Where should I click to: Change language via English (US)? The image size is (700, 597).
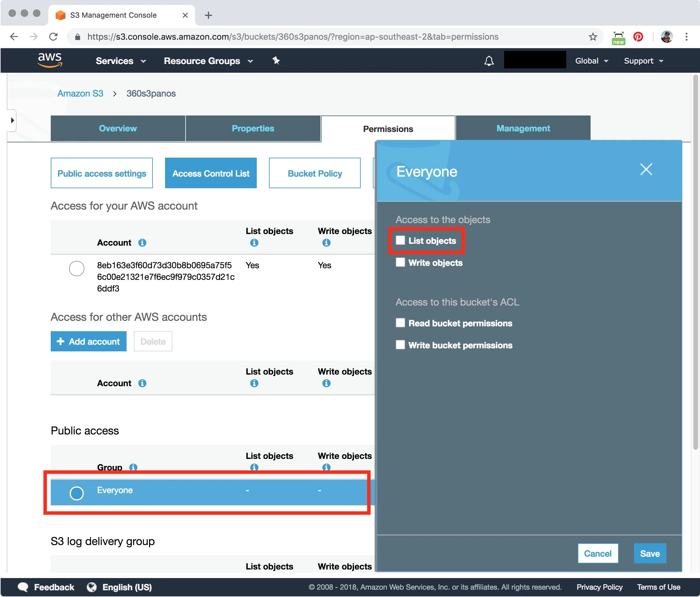click(x=127, y=587)
